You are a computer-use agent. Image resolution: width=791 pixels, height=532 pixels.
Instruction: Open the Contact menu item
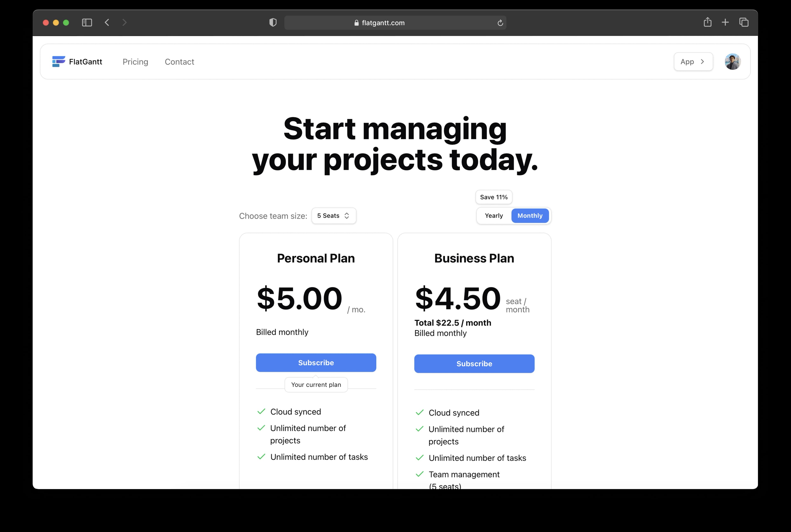point(179,62)
